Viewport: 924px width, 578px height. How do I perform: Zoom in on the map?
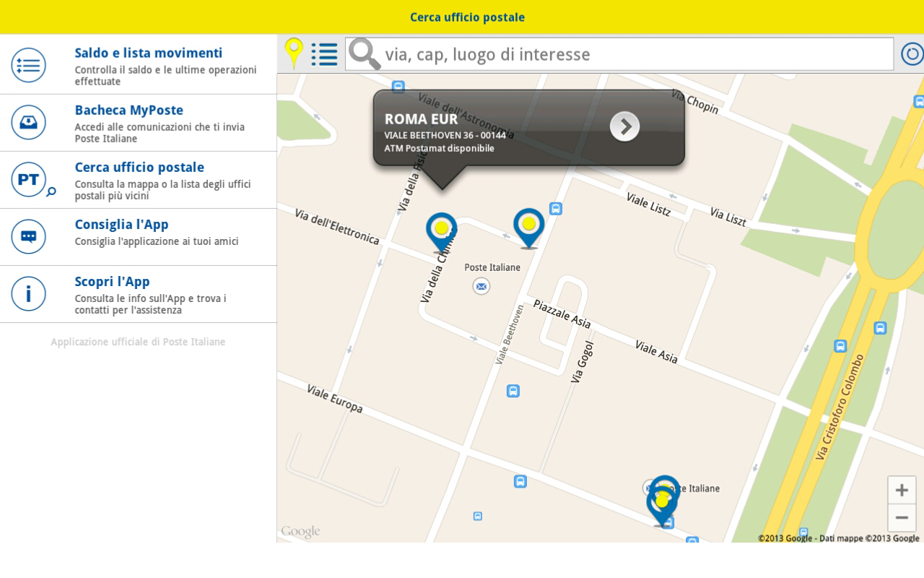pyautogui.click(x=902, y=490)
